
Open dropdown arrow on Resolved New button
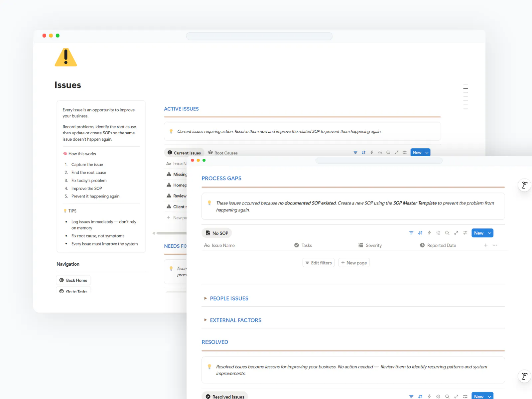pyautogui.click(x=490, y=396)
